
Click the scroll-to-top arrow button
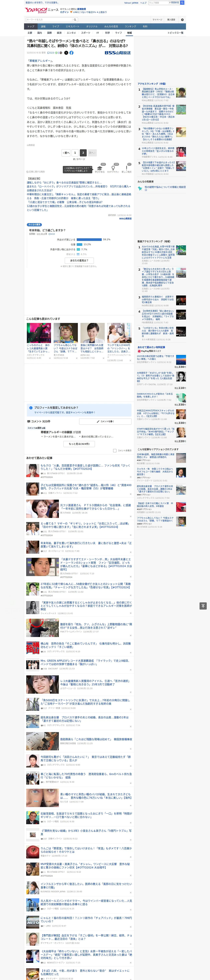tap(203, 606)
